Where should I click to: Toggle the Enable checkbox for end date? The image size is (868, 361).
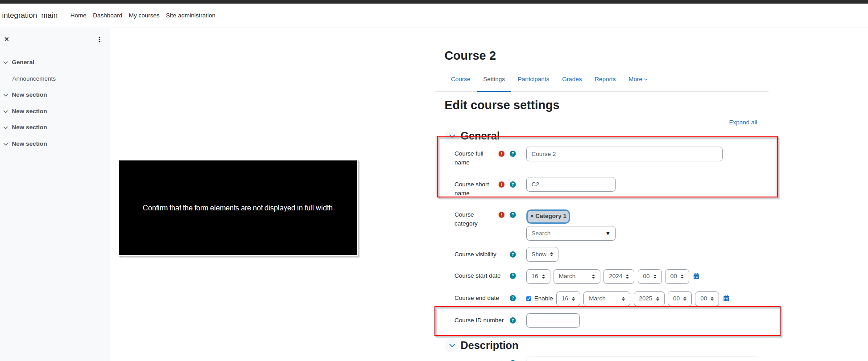pos(529,299)
